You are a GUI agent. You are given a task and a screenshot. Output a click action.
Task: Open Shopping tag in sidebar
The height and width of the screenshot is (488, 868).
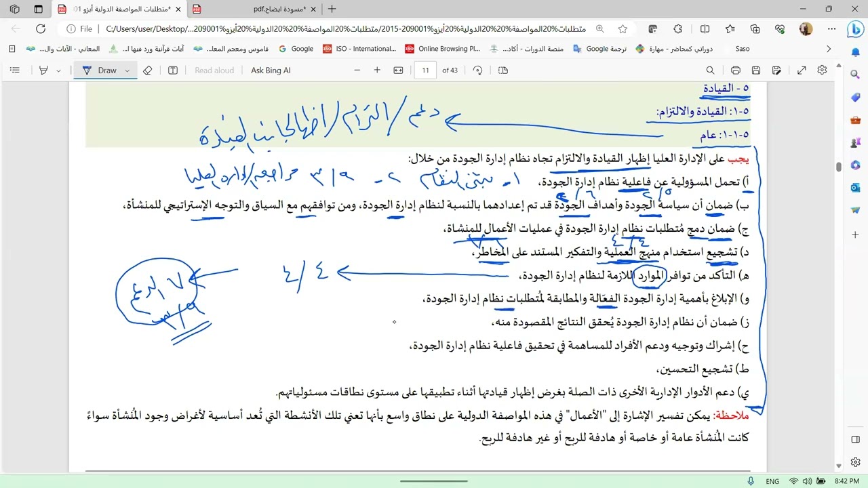(855, 98)
